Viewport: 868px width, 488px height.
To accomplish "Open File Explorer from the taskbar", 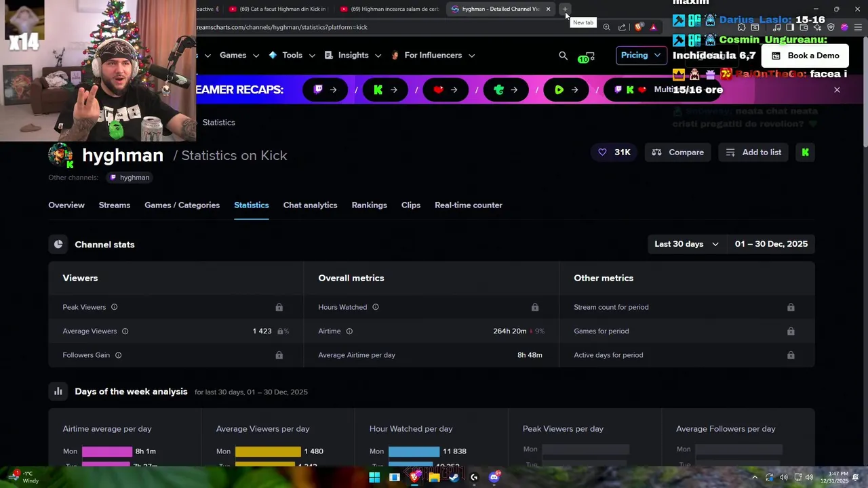I will click(x=434, y=477).
